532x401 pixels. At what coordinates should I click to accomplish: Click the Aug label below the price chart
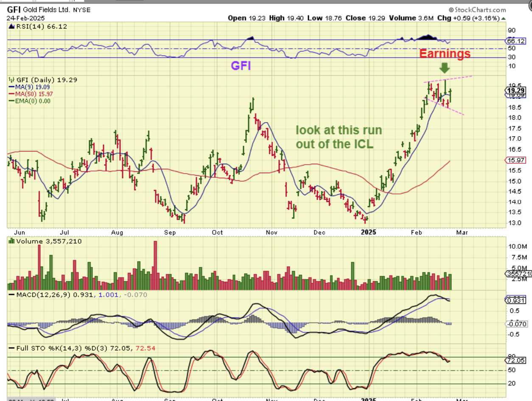[117, 232]
